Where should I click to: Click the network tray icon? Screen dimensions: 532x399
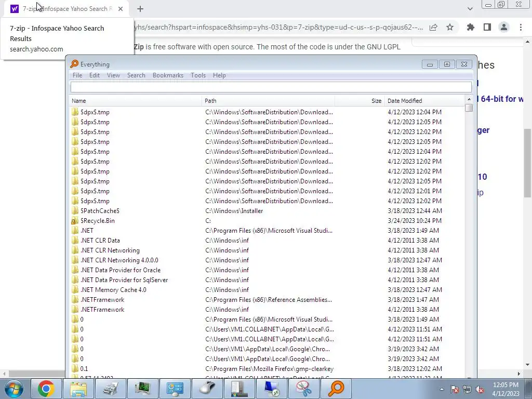point(467,389)
